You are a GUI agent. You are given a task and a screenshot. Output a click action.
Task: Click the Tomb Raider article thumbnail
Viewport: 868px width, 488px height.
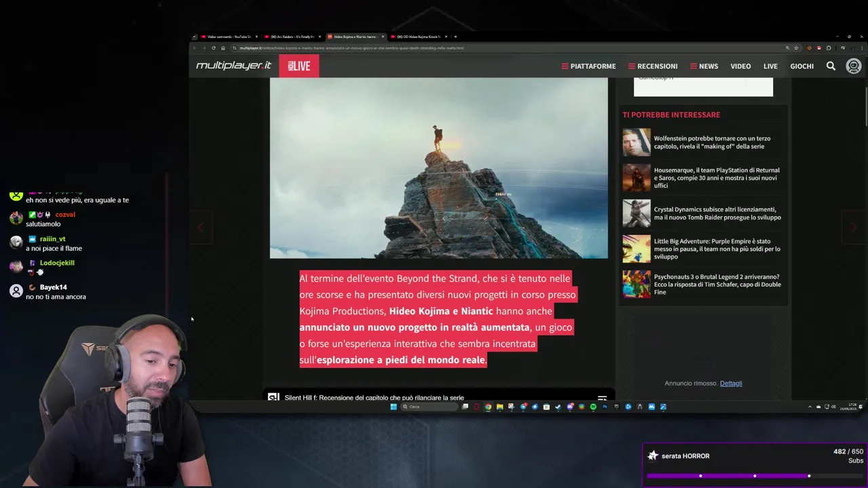click(636, 213)
